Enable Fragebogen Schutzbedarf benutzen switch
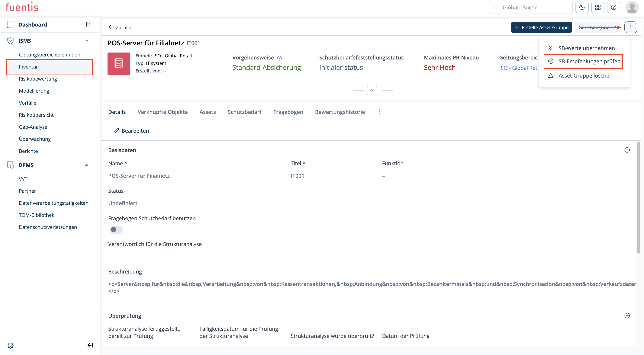 pyautogui.click(x=116, y=230)
